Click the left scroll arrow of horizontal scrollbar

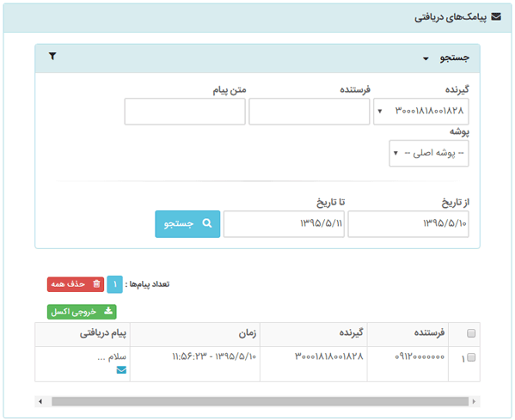(40, 401)
